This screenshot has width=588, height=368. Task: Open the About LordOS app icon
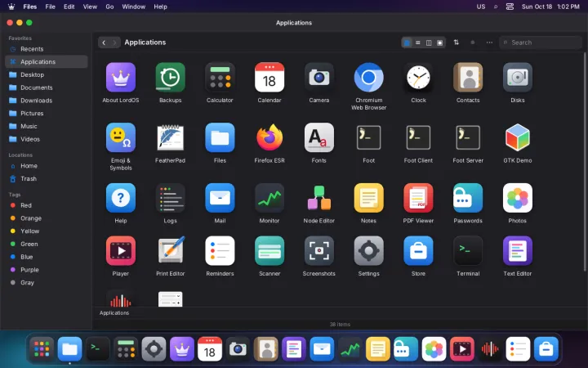[120, 78]
